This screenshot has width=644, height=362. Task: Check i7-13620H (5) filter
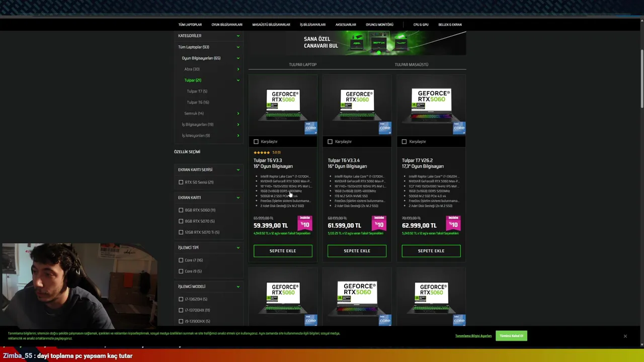pyautogui.click(x=181, y=299)
